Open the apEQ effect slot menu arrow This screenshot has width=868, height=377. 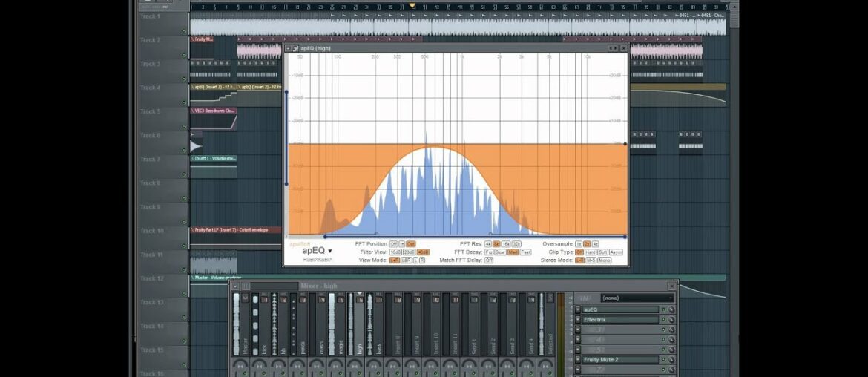(x=577, y=309)
